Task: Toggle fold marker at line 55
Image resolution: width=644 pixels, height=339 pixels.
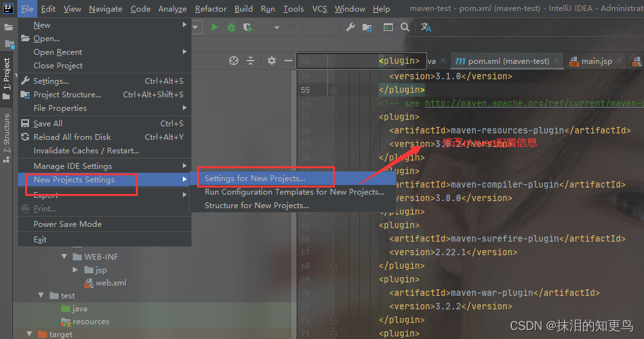Action: click(x=334, y=90)
